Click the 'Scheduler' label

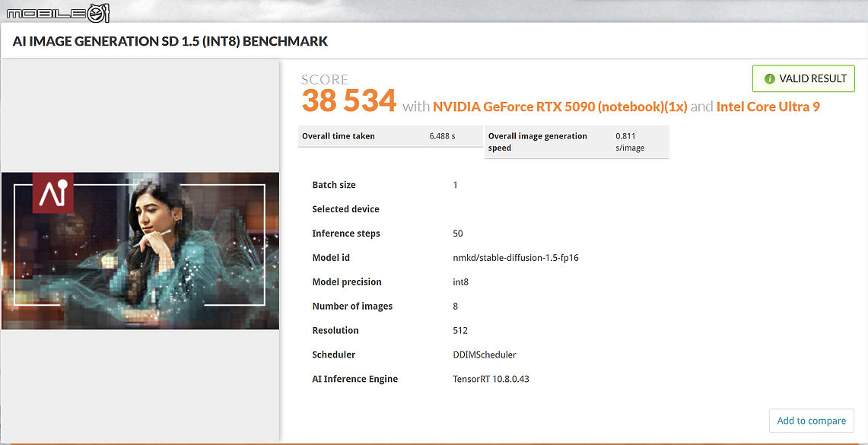click(x=334, y=354)
